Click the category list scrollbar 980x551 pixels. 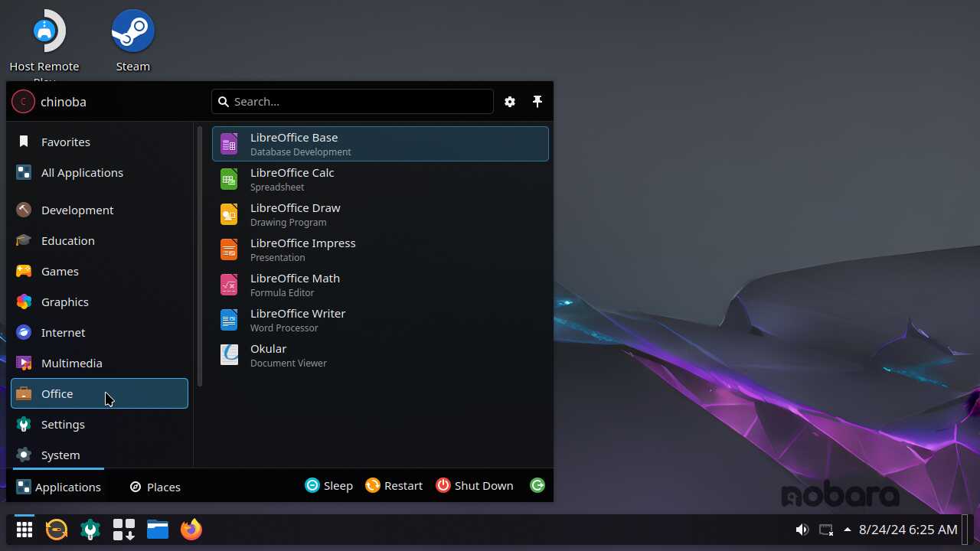200,256
